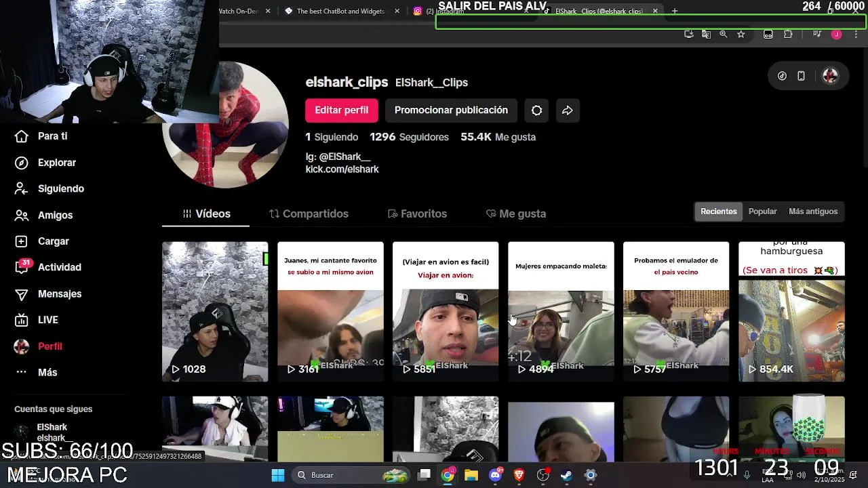
Task: Click the large Spider-Man profile picture
Action: click(225, 125)
